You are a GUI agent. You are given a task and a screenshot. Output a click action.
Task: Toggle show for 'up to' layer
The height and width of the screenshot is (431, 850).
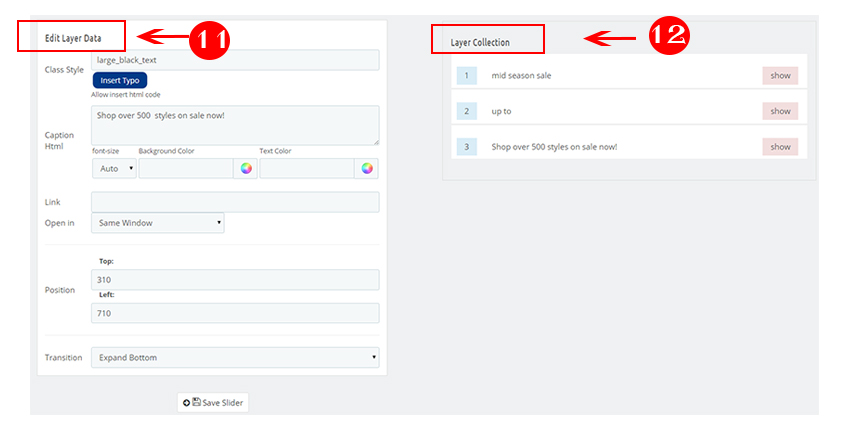tap(780, 111)
